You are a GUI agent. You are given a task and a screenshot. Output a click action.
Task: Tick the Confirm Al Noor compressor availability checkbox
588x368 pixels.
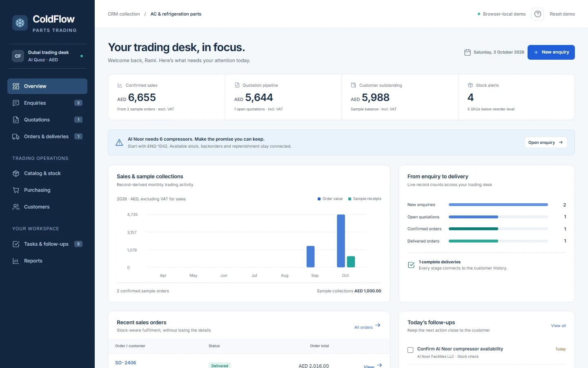tap(410, 350)
